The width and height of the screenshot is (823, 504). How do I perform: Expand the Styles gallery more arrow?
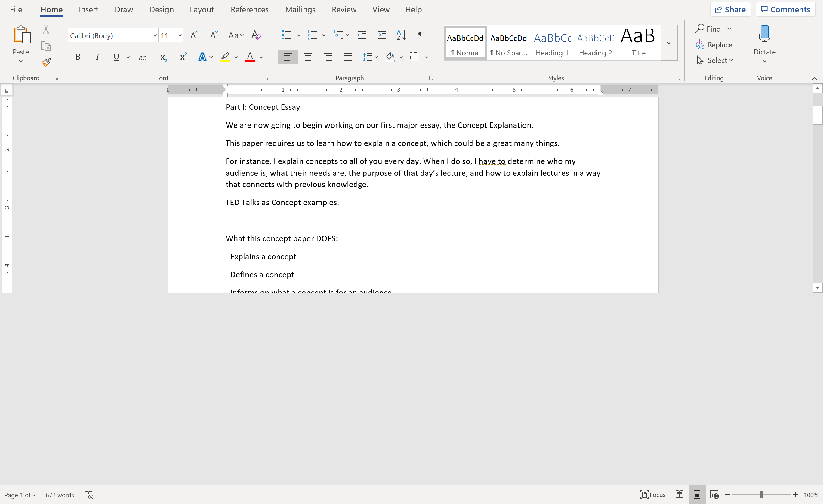(669, 43)
